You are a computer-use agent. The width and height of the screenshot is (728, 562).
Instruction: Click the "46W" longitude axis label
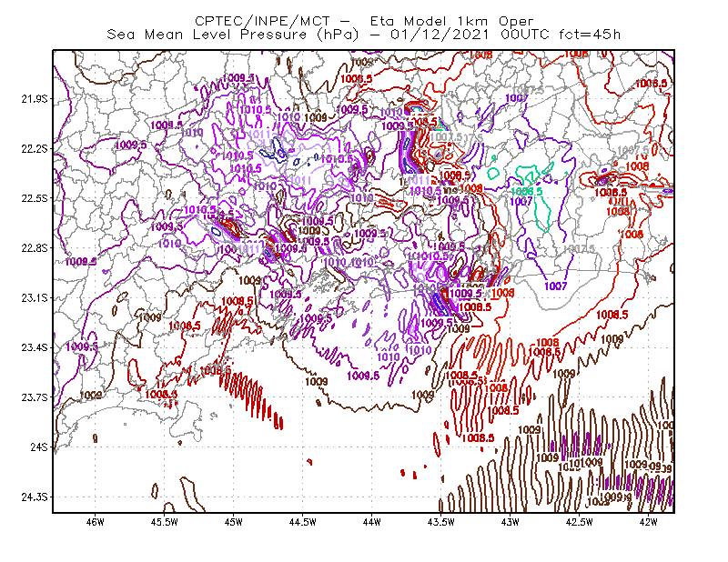pyautogui.click(x=96, y=522)
